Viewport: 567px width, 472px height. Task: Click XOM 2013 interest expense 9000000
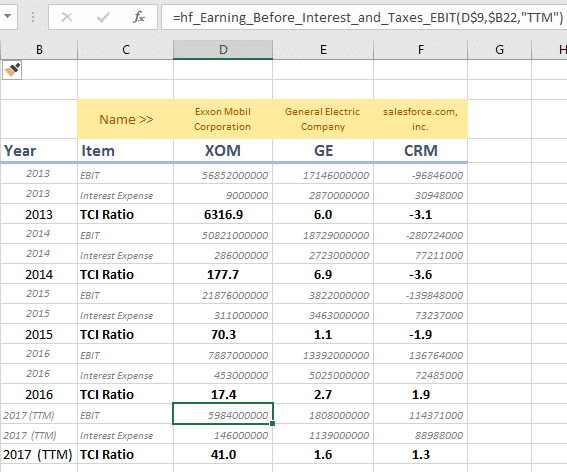point(223,195)
